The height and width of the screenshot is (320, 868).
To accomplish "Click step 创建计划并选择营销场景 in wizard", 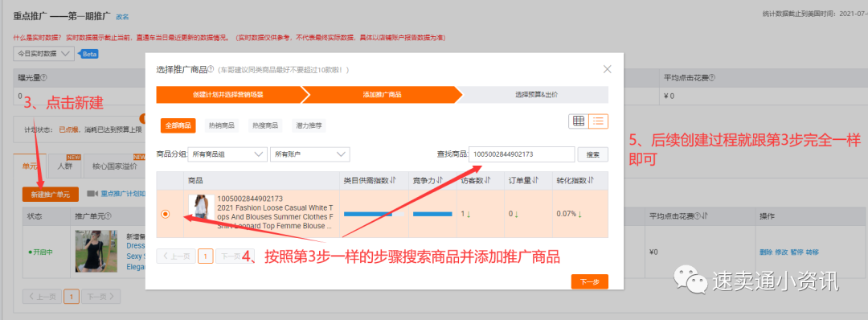I will pos(228,95).
